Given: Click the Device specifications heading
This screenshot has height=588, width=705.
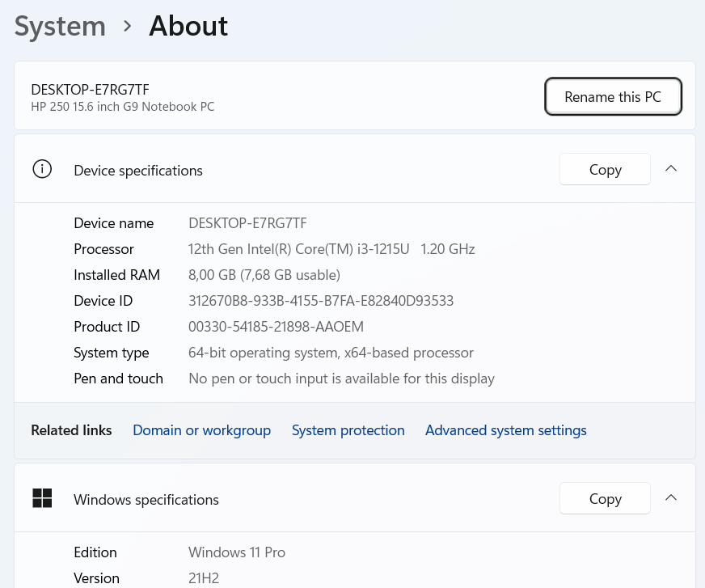Looking at the screenshot, I should tap(138, 171).
